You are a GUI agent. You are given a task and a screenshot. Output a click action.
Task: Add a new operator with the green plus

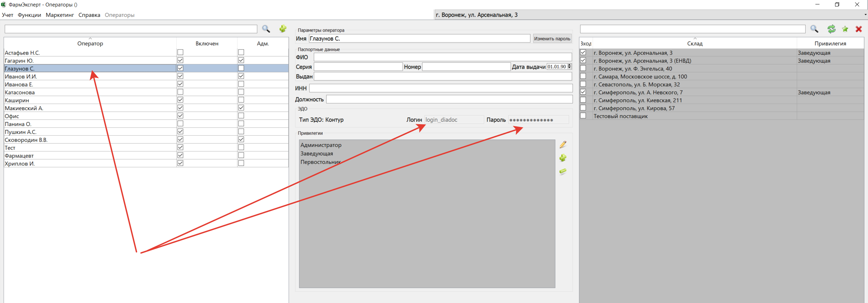click(283, 29)
